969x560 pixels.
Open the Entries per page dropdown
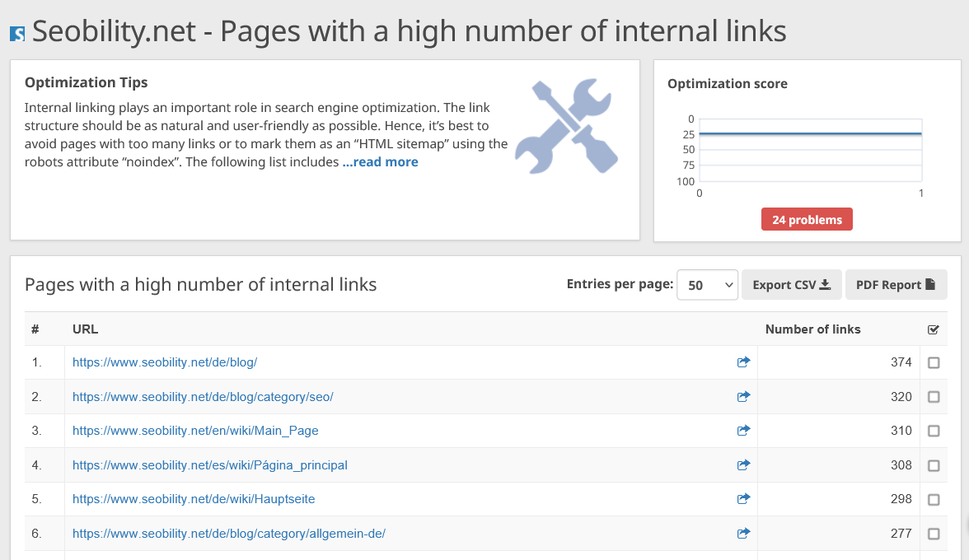707,283
